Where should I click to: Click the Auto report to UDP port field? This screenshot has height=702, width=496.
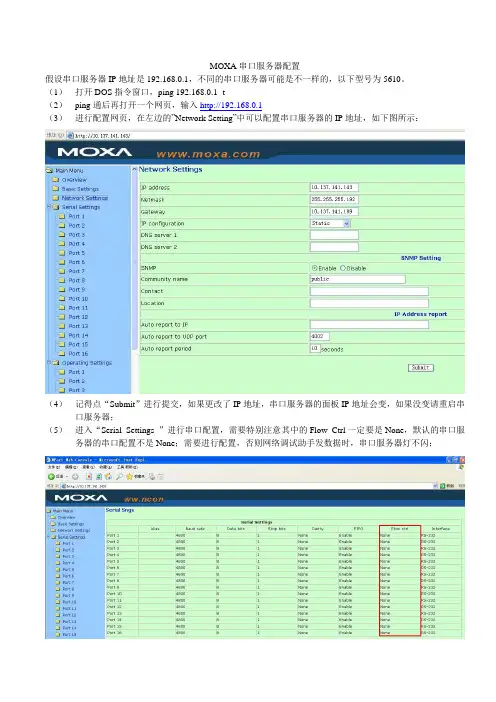320,336
